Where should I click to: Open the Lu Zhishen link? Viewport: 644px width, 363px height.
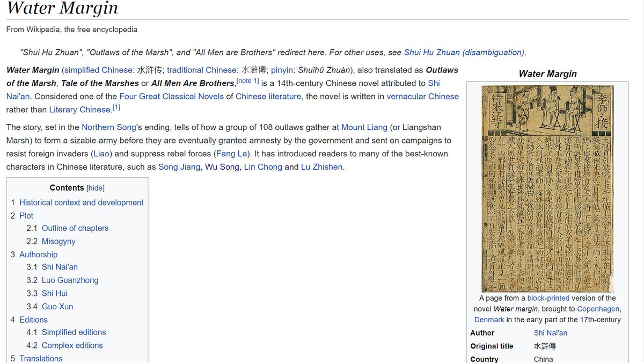(x=321, y=166)
